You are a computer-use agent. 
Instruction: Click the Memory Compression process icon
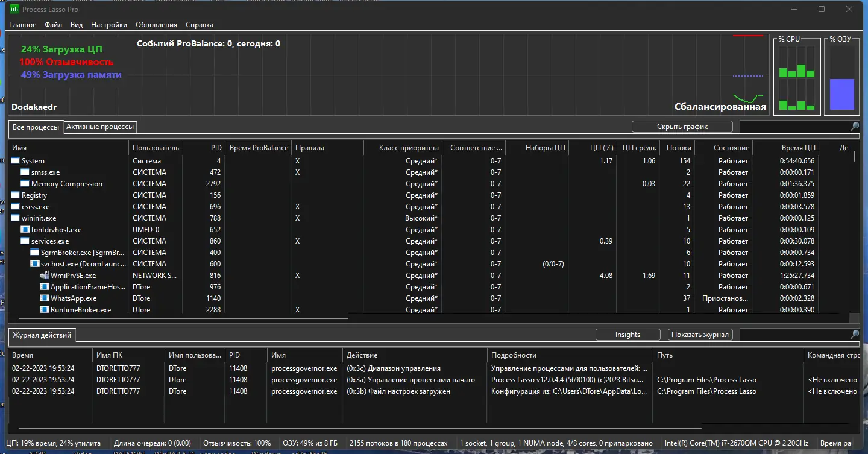(x=25, y=184)
